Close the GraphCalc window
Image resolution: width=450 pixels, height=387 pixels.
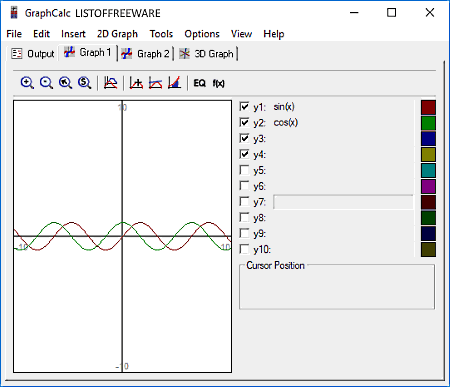[x=430, y=13]
